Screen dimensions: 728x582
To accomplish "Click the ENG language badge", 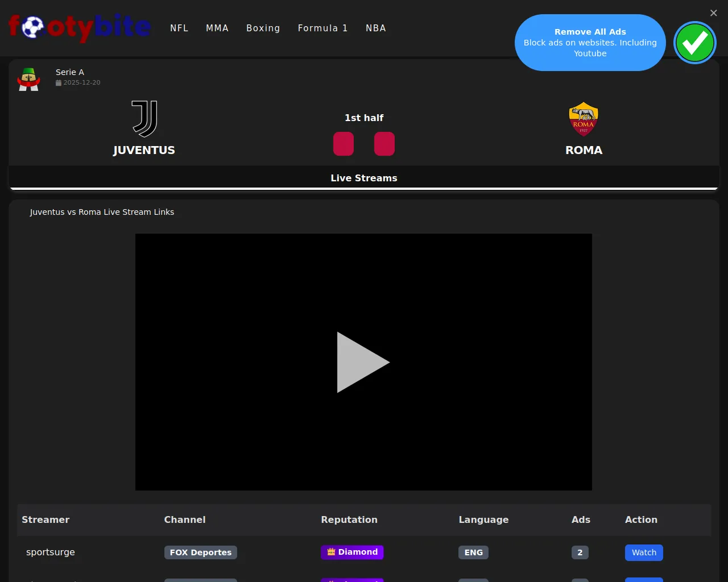I will [x=473, y=552].
